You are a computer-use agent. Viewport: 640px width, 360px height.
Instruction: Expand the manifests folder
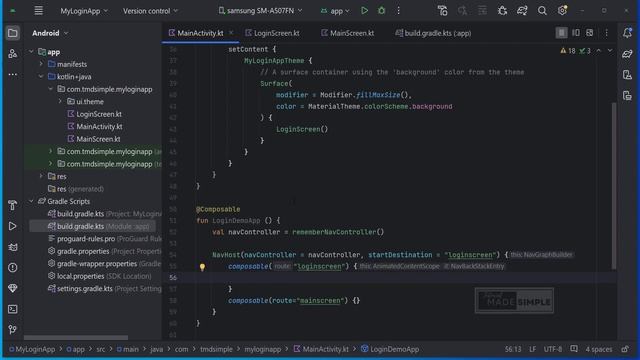click(x=41, y=64)
